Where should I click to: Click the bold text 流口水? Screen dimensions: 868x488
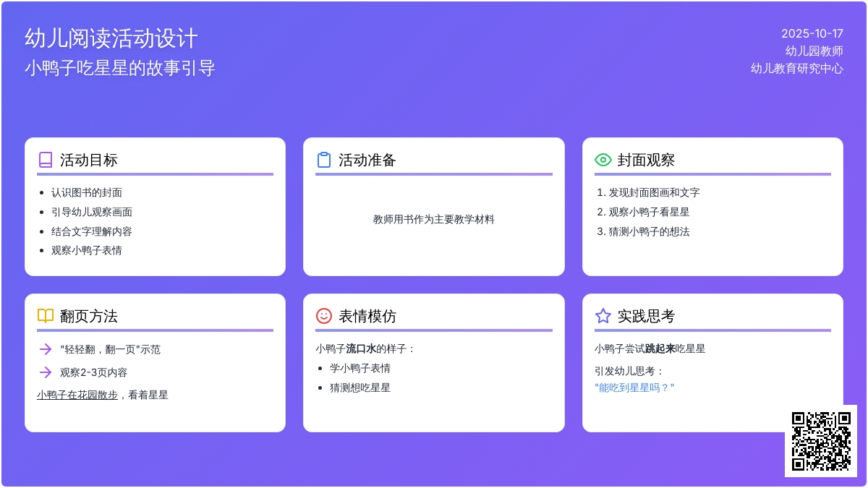pyautogui.click(x=361, y=348)
